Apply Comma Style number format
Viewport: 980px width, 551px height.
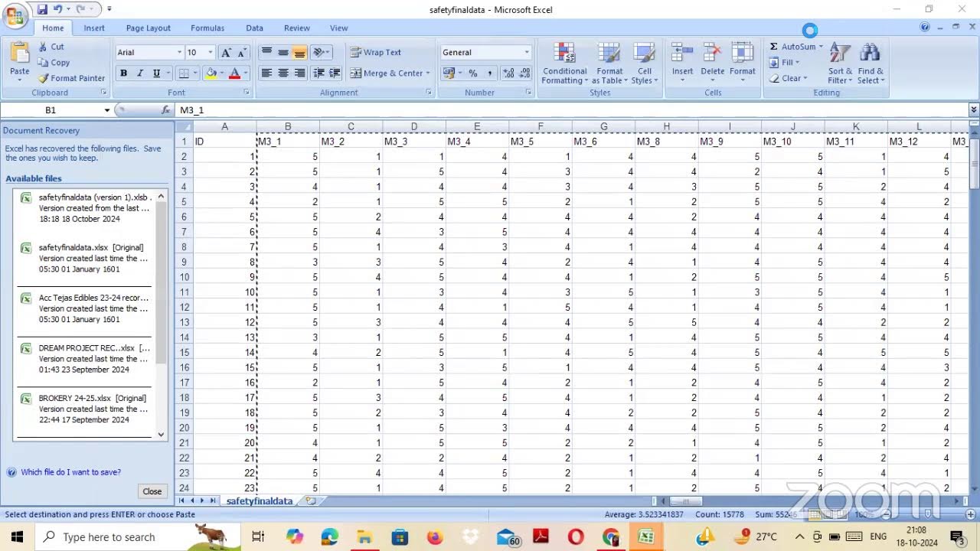tap(489, 73)
